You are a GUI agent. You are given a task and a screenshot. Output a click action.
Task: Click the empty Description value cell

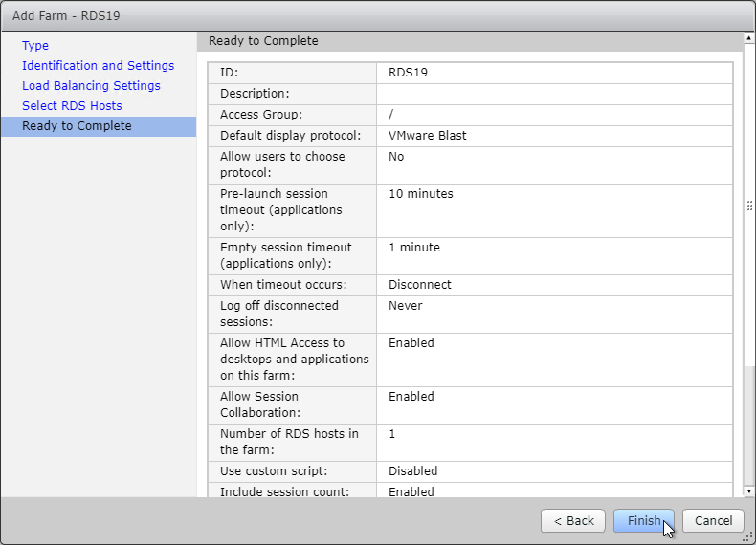(554, 94)
